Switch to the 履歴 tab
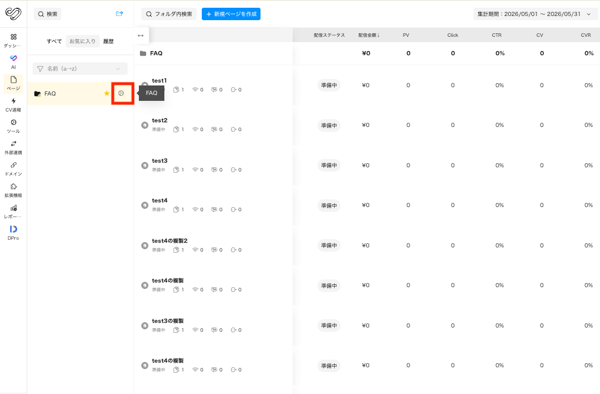 [x=108, y=41]
